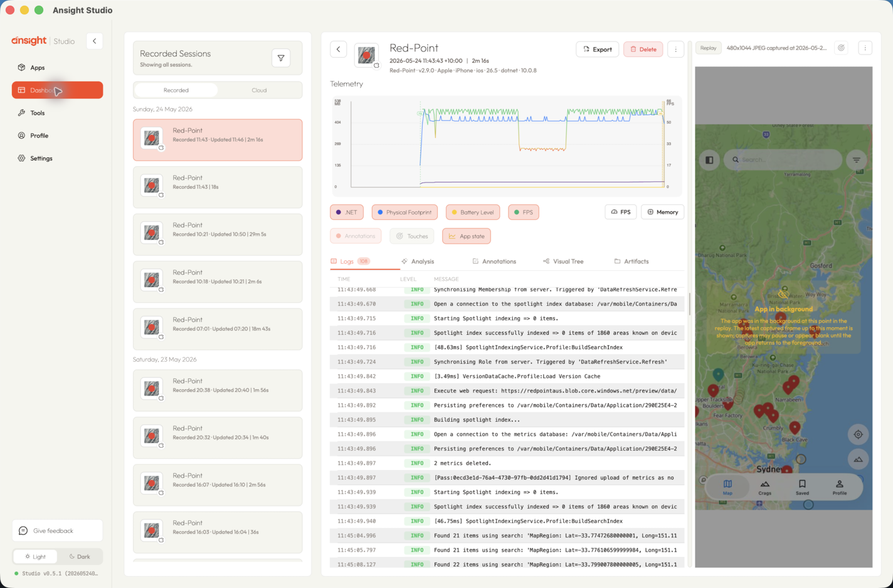Screen dimensions: 893x588
Task: Toggle the Physical Footprint series
Action: point(404,213)
